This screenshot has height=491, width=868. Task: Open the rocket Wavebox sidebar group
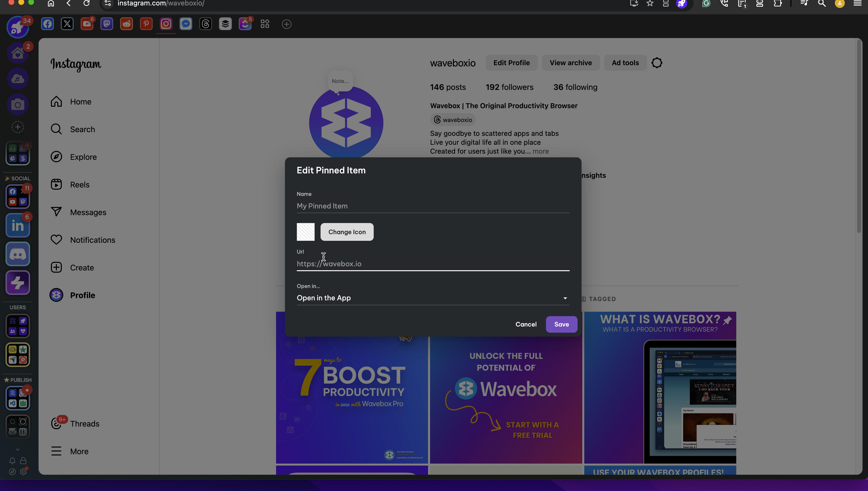pos(18,27)
